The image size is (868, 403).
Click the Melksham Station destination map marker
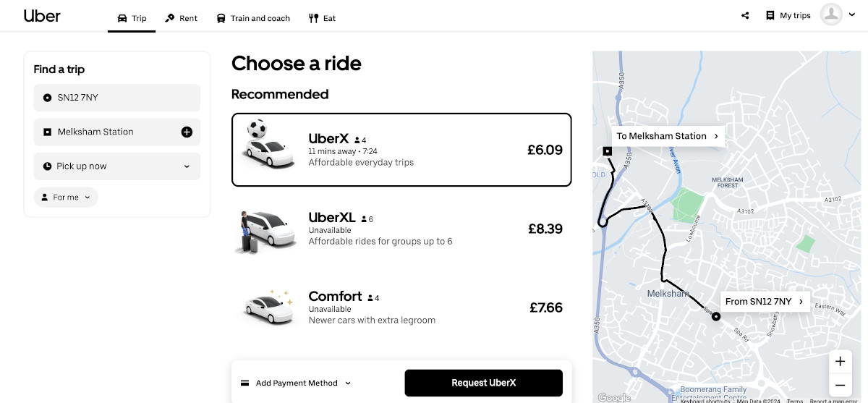tap(608, 151)
